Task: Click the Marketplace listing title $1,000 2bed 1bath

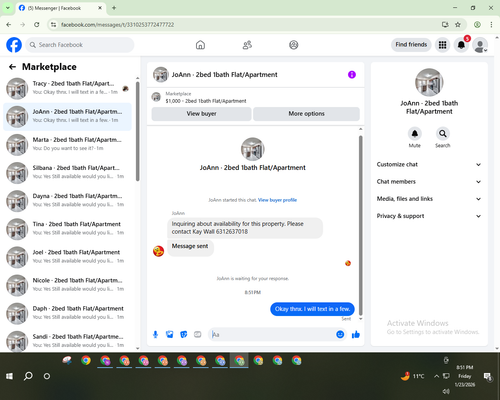Action: coord(206,101)
